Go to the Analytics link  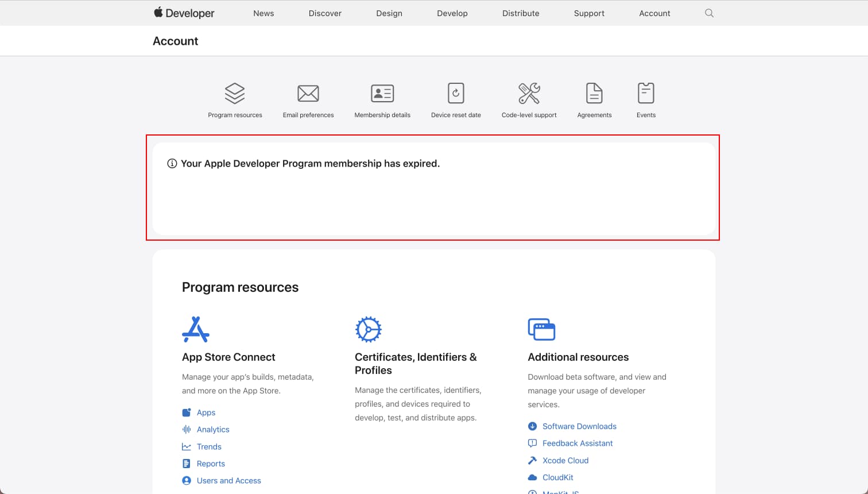coord(212,430)
